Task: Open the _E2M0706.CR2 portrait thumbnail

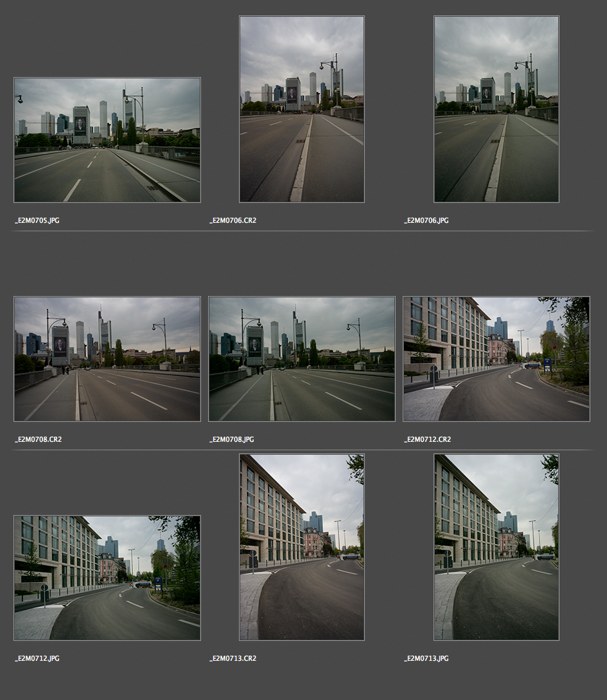Action: (x=302, y=109)
